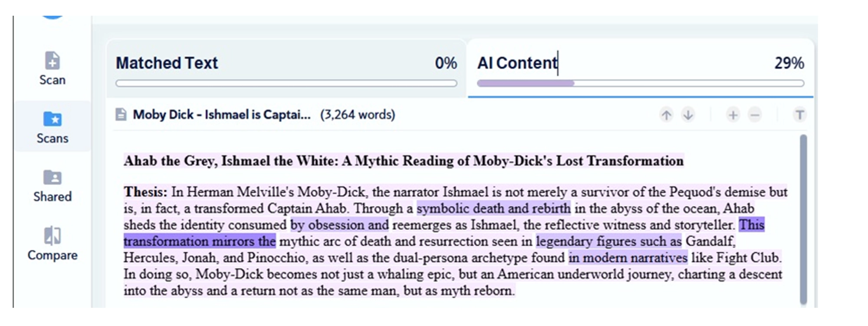This screenshot has height=326, width=868.
Task: Click highlighted phrase "legendary figures such as"
Action: pyautogui.click(x=608, y=242)
